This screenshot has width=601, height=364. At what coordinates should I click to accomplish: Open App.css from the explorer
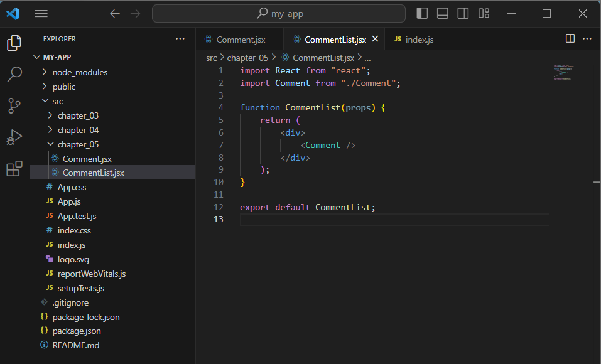[112, 188]
